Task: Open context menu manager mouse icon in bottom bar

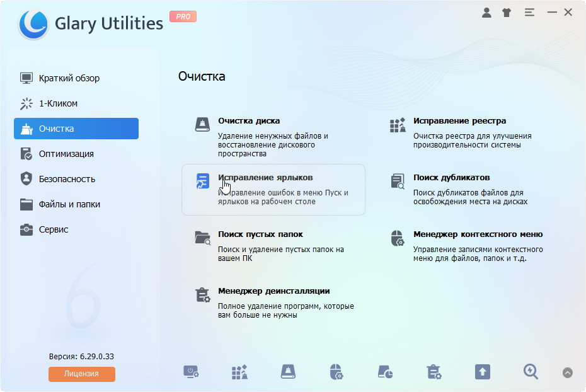Action: pyautogui.click(x=336, y=372)
